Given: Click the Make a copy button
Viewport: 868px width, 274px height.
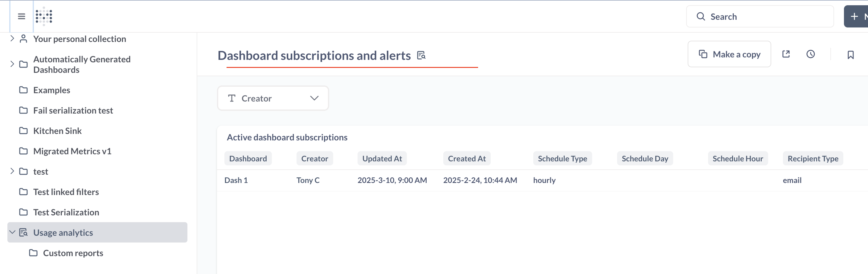Looking at the screenshot, I should tap(729, 54).
